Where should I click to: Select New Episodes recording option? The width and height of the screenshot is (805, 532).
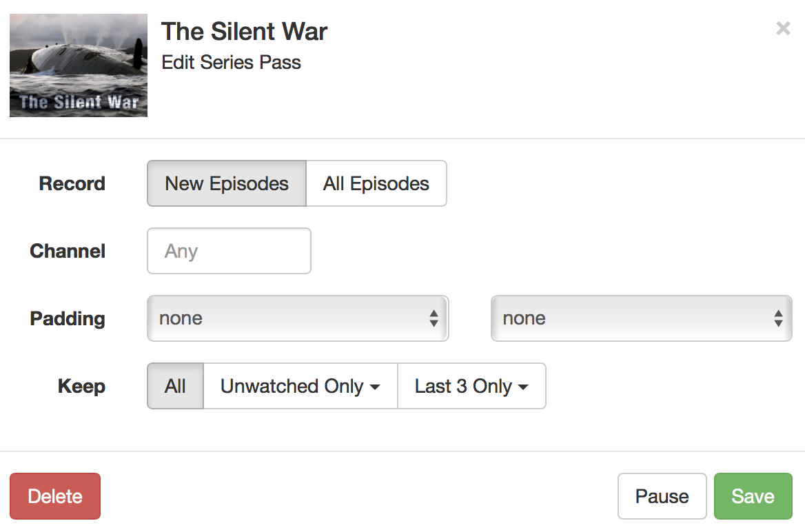click(227, 184)
